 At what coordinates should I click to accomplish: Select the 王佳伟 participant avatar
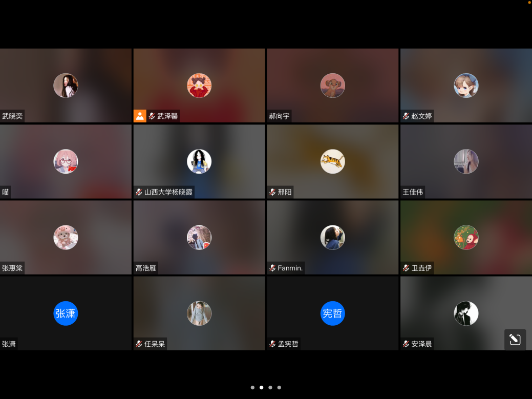(466, 162)
